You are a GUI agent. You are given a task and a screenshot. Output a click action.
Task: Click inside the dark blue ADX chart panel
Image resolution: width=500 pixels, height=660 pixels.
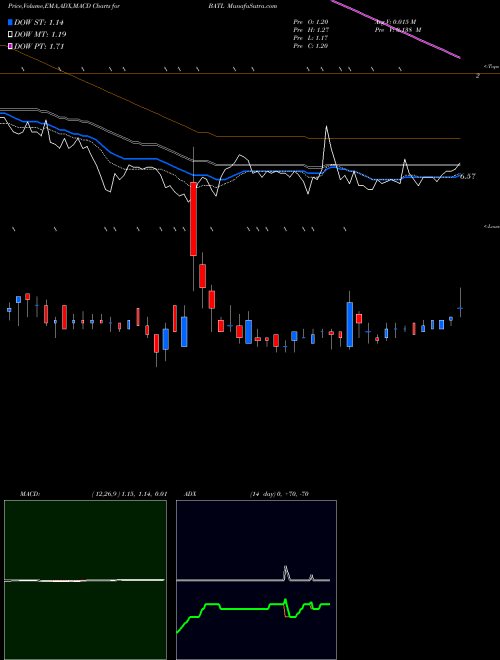pos(256,580)
